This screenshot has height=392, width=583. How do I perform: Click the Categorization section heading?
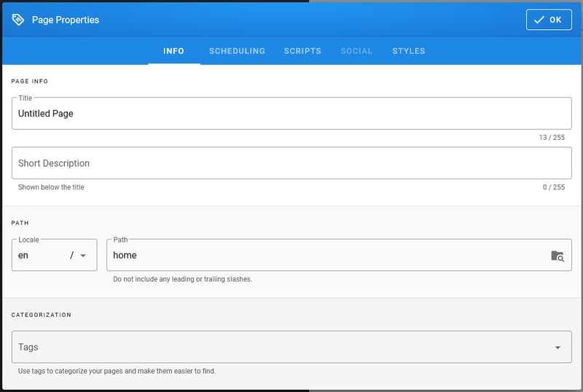coord(42,315)
